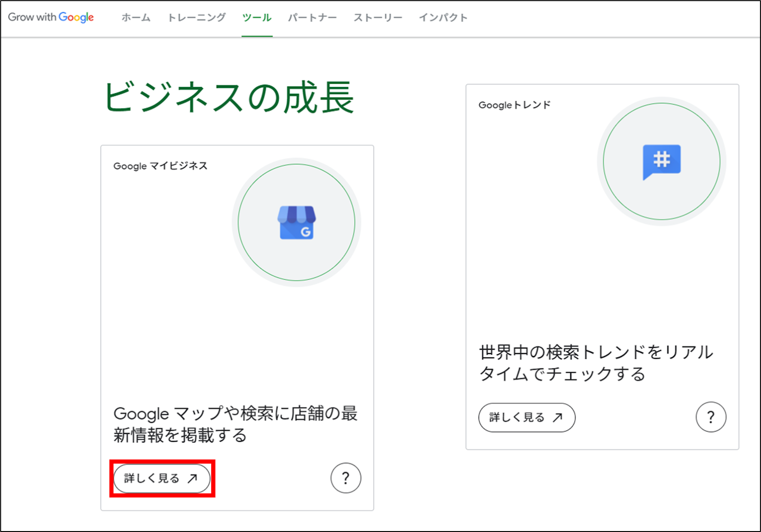The image size is (761, 532).
Task: Open the ストーリー nav item
Action: click(x=378, y=18)
